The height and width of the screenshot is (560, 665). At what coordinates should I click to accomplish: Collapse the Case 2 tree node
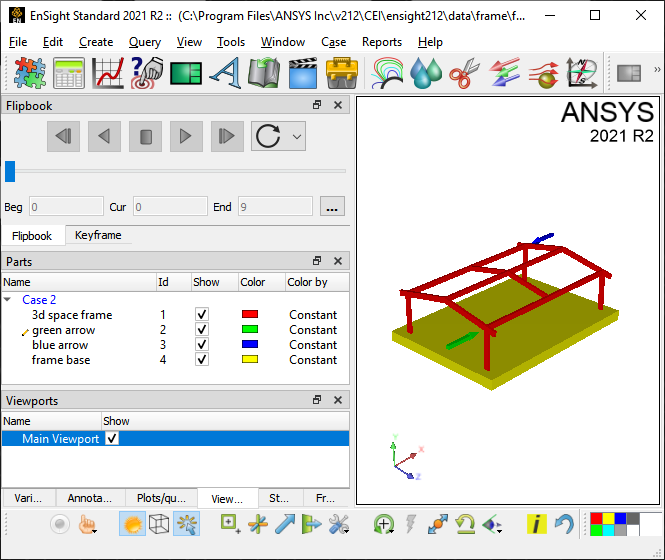[7, 300]
